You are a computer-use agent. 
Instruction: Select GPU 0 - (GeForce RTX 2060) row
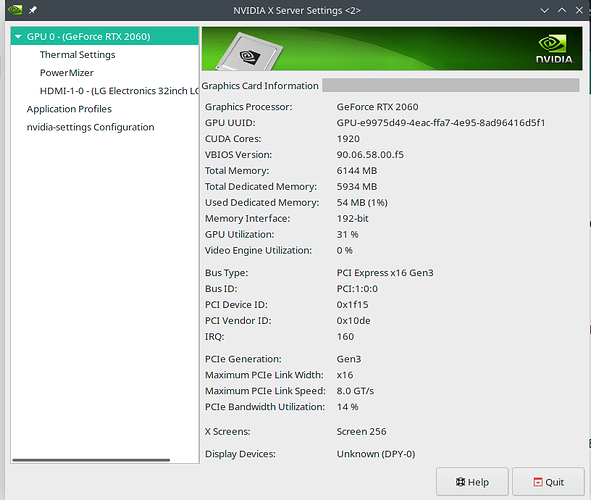point(105,36)
